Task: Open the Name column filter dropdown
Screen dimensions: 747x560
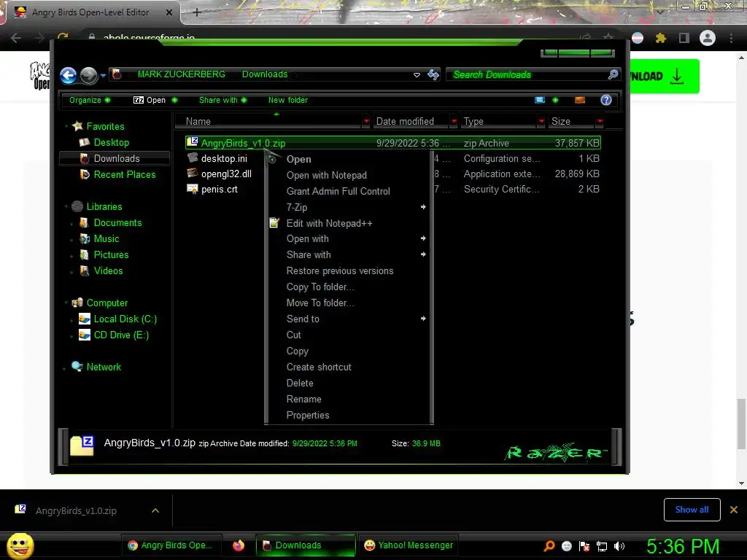Action: click(x=366, y=122)
